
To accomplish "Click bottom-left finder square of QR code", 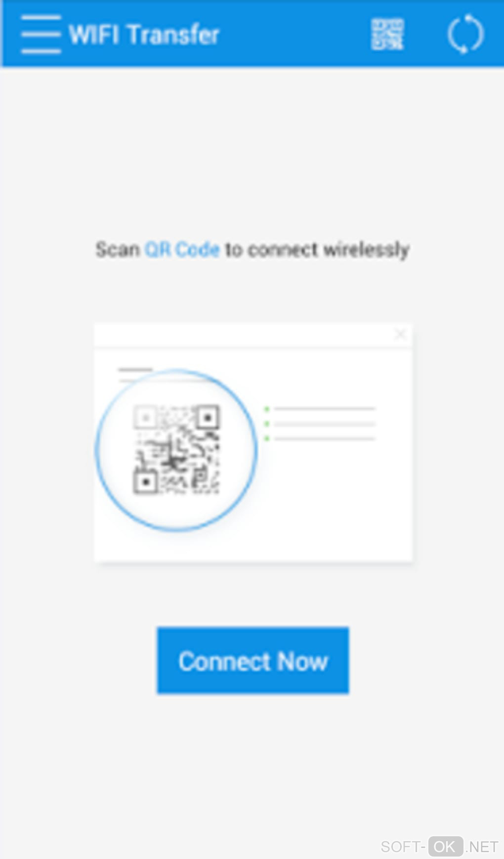I will click(145, 481).
